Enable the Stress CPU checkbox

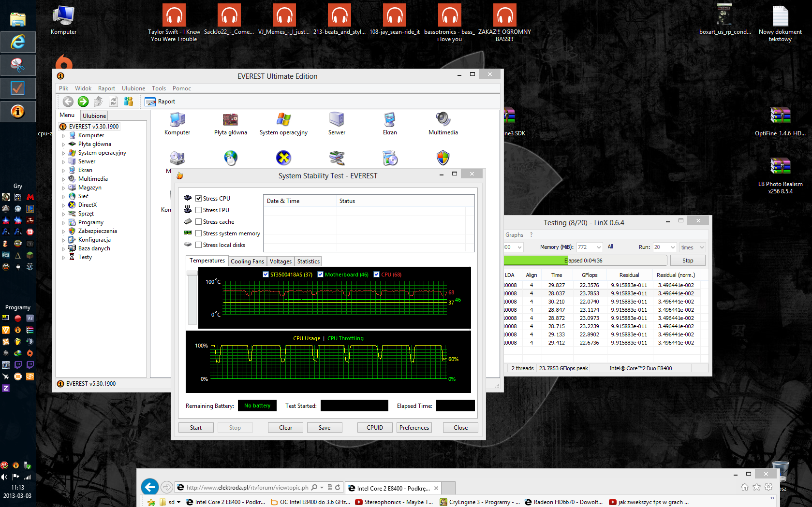198,198
